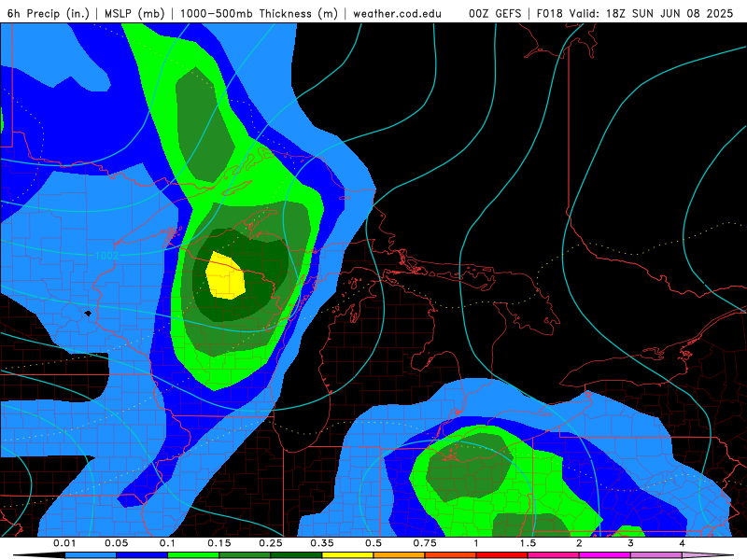Click the '2' colorbar tick label
Viewport: 747px width, 560px height.
pyautogui.click(x=579, y=543)
